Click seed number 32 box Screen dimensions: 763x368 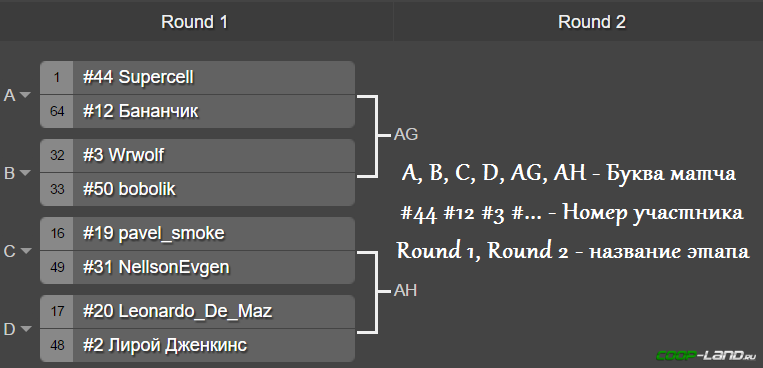[x=56, y=155]
